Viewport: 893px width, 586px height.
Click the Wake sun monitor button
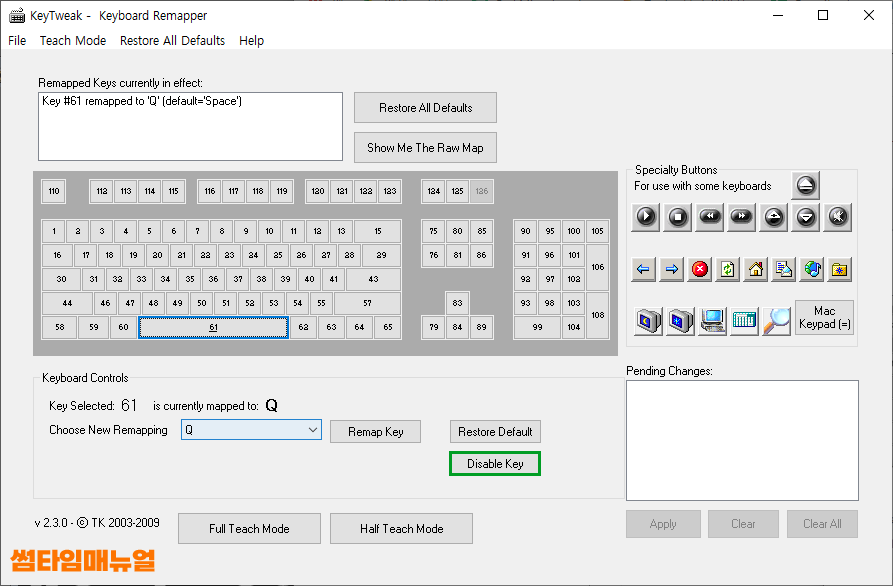tap(680, 321)
